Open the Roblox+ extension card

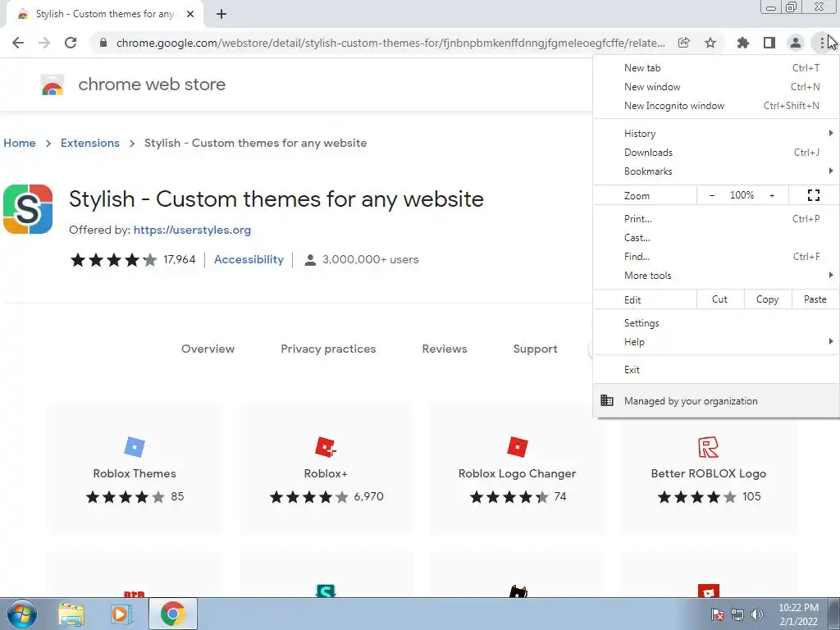(326, 470)
